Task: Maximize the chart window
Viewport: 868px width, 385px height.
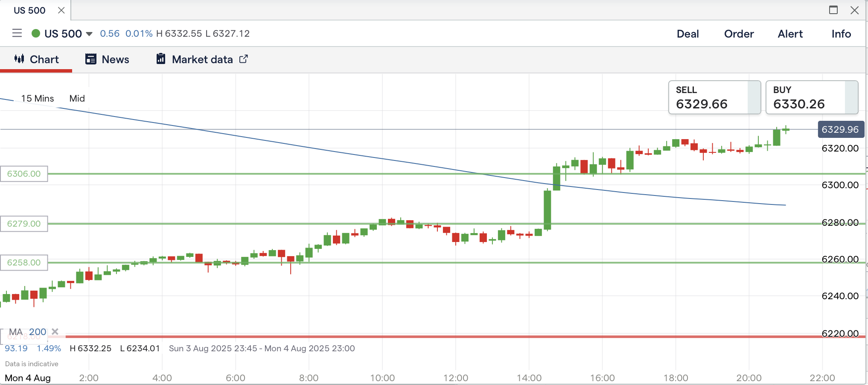Action: pyautogui.click(x=833, y=10)
